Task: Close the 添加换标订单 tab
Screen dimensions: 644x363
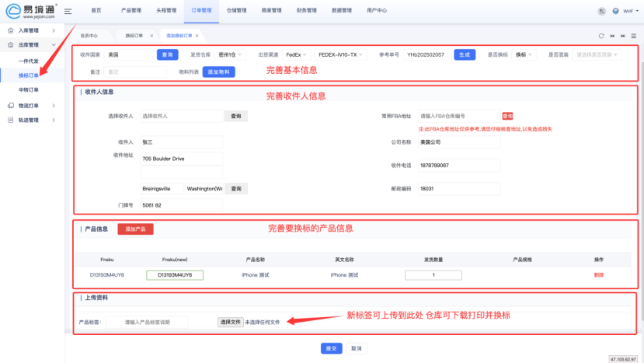Action: (x=197, y=36)
